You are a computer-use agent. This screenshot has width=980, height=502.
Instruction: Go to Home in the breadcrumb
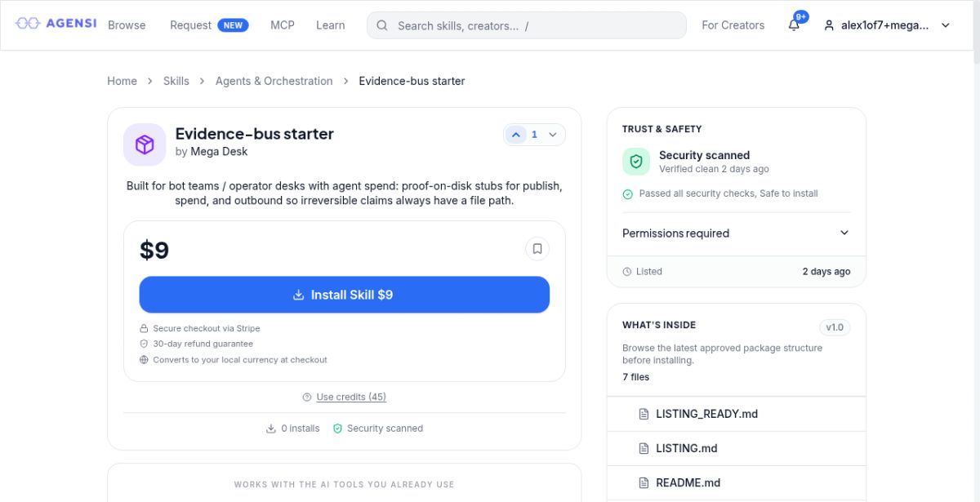122,81
